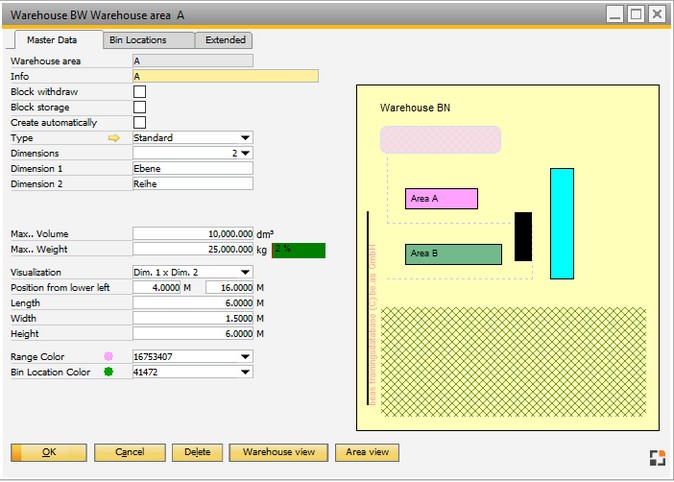Image resolution: width=674 pixels, height=482 pixels.
Task: Open the Range Color dropdown 16753407
Action: [x=245, y=356]
